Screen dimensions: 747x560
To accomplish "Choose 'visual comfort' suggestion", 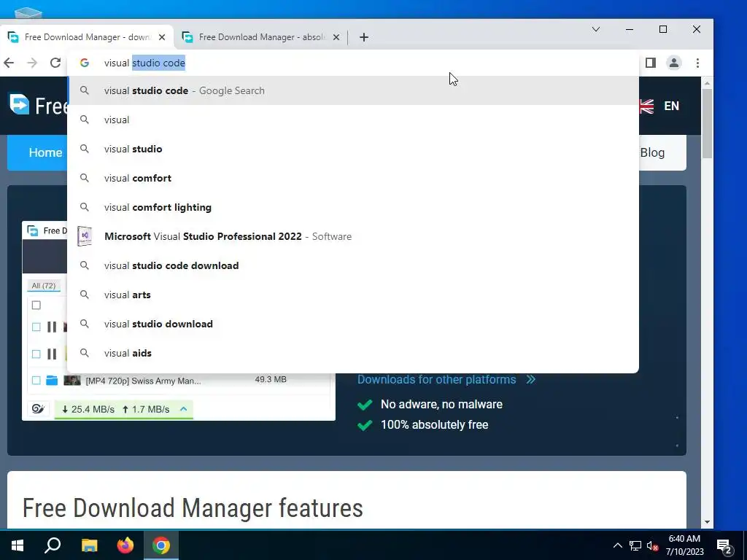I will tap(353, 178).
